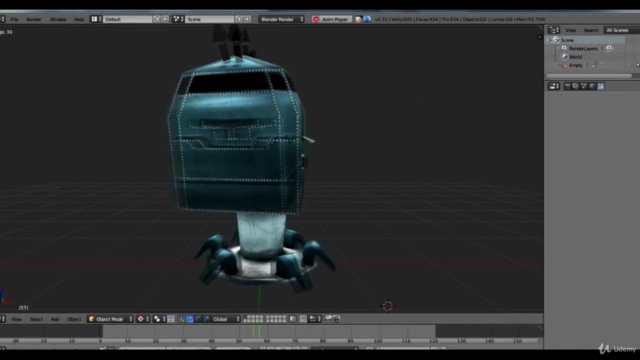
Task: Click frame 100 on the timeline
Action: [x=378, y=341]
